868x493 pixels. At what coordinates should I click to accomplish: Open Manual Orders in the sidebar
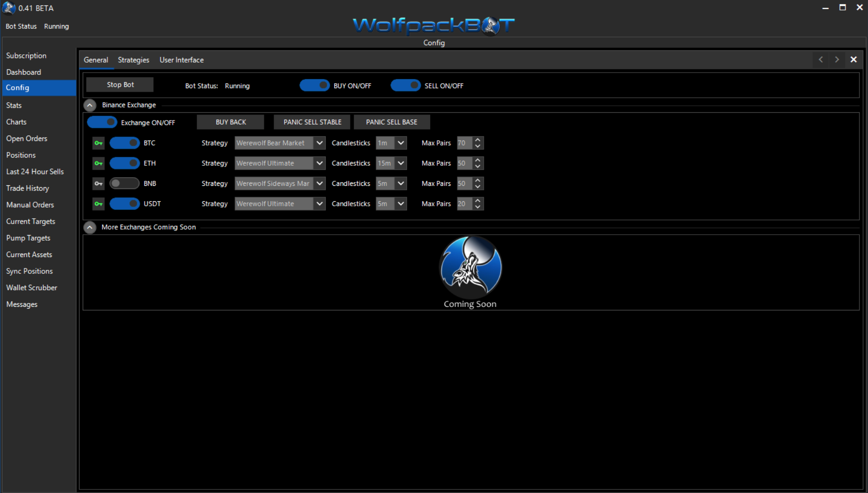(x=30, y=205)
